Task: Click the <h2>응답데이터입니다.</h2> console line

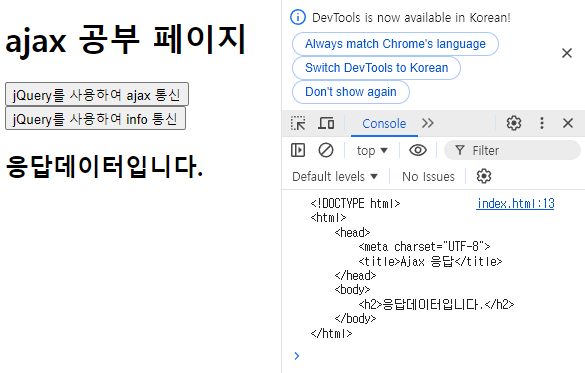Action: pos(436,305)
